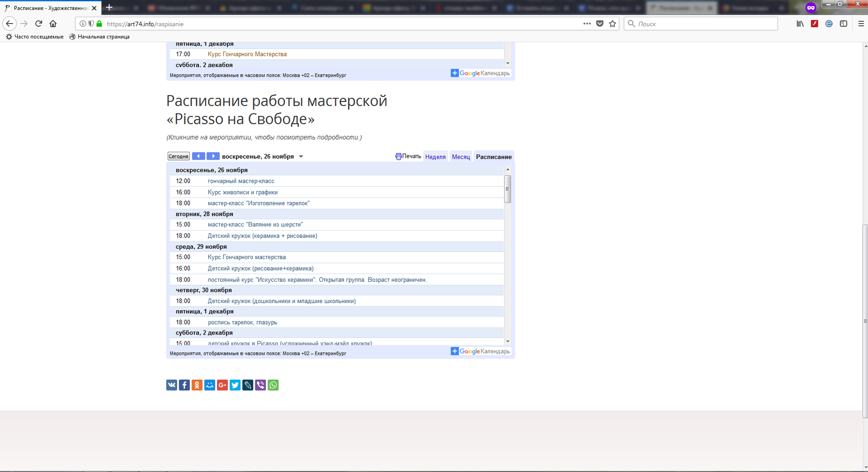Share page on Odnoklassniki
868x472 pixels.
(x=197, y=385)
